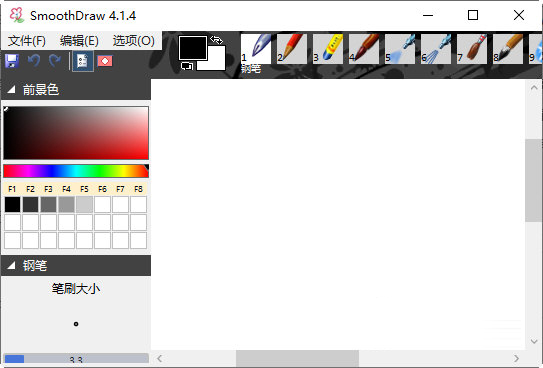Click the 笔刷大小 label

(x=76, y=288)
